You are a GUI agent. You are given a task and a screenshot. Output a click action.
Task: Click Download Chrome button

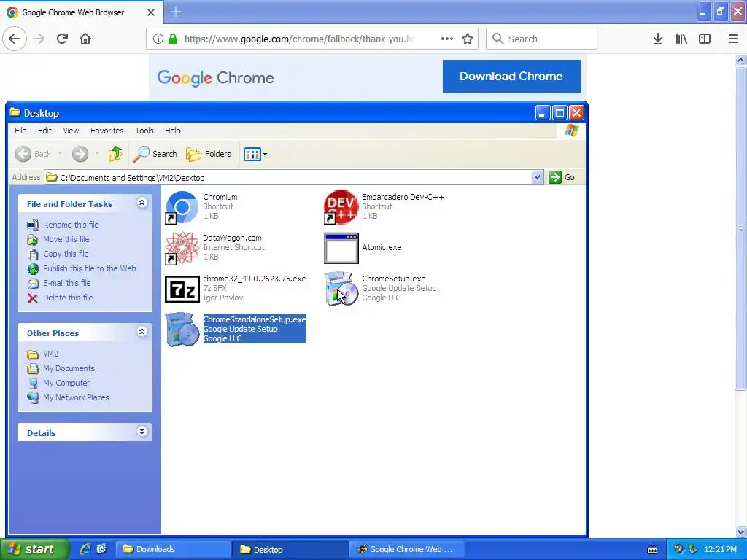tap(511, 76)
